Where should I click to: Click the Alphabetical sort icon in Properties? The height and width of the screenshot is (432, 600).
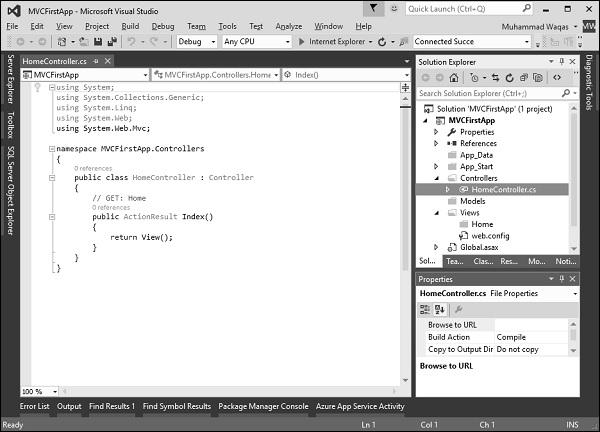click(440, 309)
